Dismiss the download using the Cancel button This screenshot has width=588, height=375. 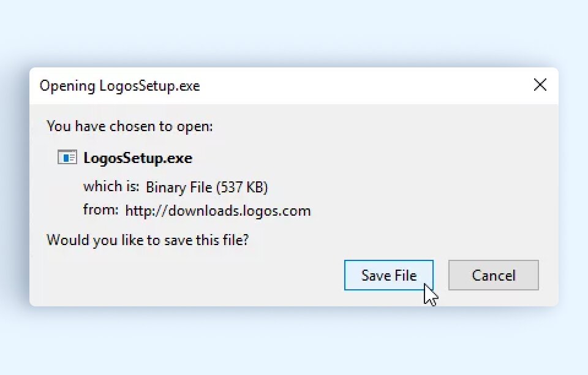tap(494, 275)
